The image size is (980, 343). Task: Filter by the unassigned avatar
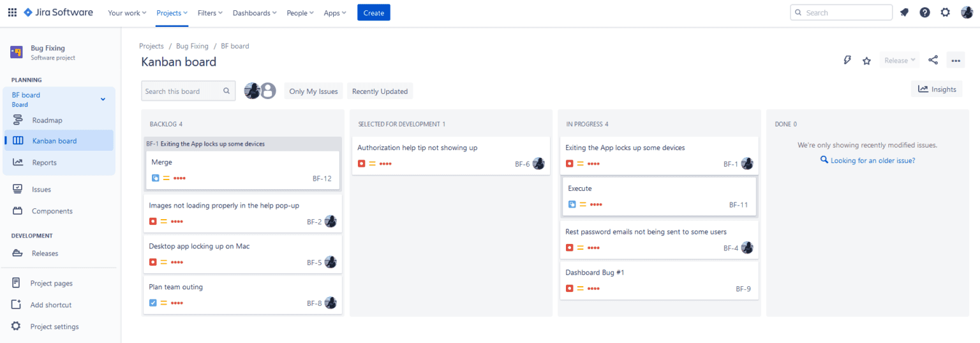click(268, 91)
